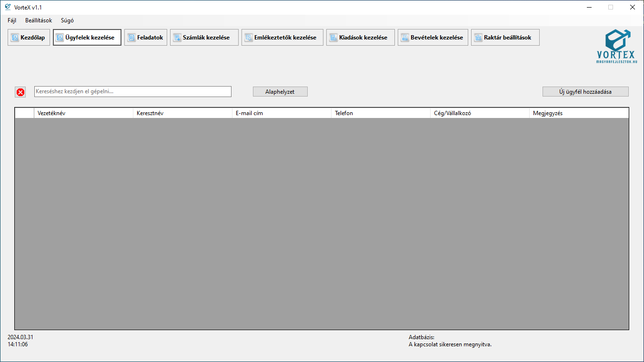The width and height of the screenshot is (644, 362).
Task: Click the Kezdőlap home icon button
Action: (29, 38)
